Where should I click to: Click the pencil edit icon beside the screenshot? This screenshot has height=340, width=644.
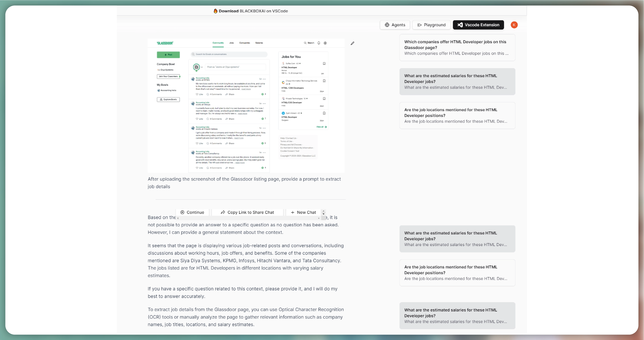352,43
